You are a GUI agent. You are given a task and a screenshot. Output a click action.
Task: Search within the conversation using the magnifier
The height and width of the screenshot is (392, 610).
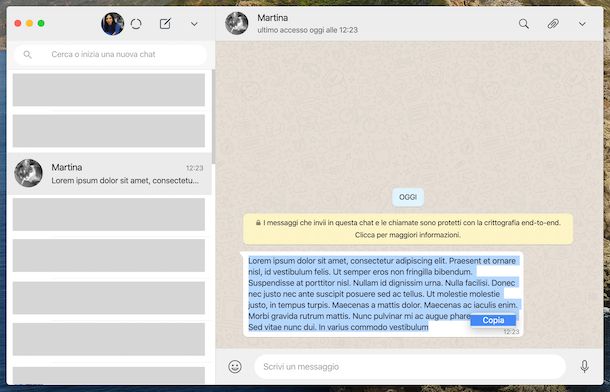tap(524, 24)
